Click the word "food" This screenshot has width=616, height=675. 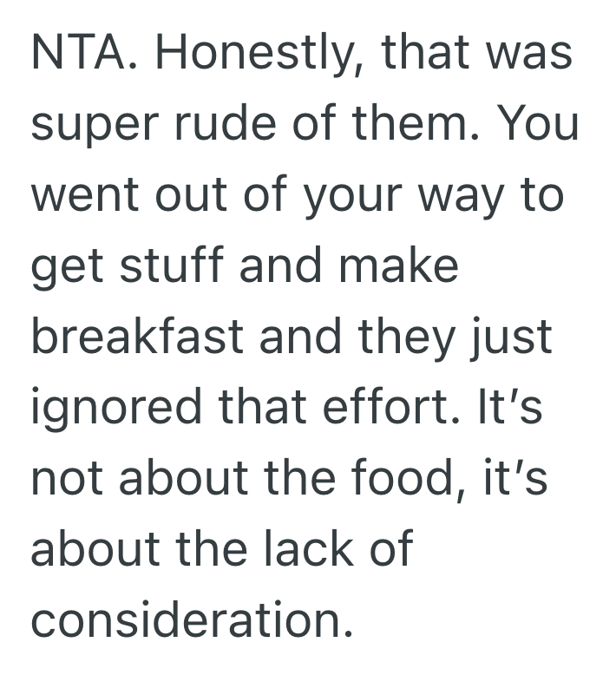[408, 477]
